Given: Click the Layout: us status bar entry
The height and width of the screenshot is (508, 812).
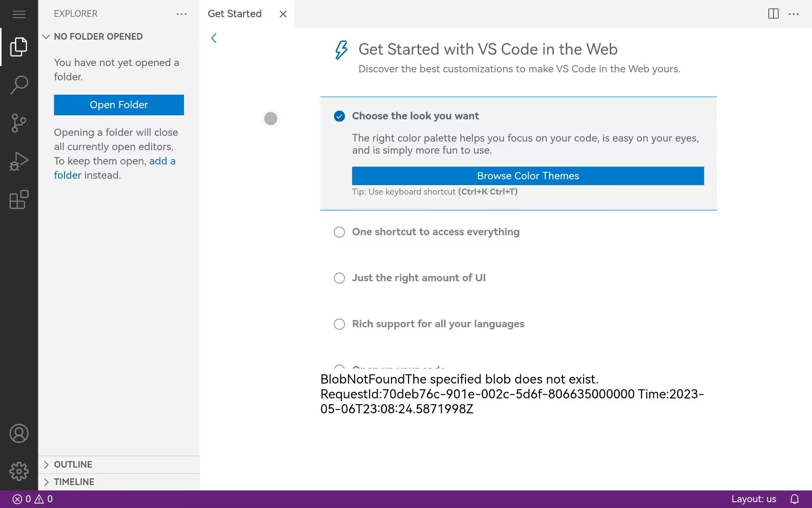Looking at the screenshot, I should tap(754, 499).
